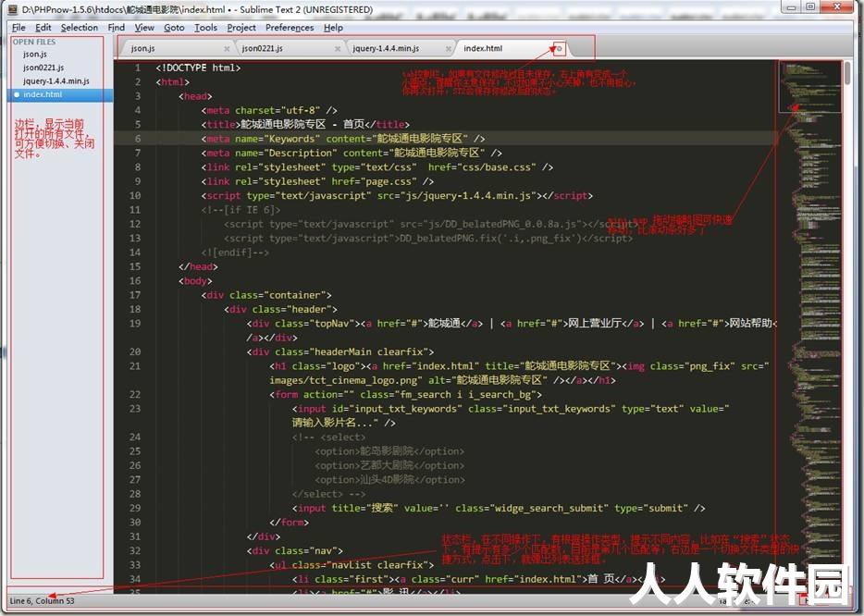Click the form class="fm_search" line
Screen dimensions: 864x616
pos(405,395)
